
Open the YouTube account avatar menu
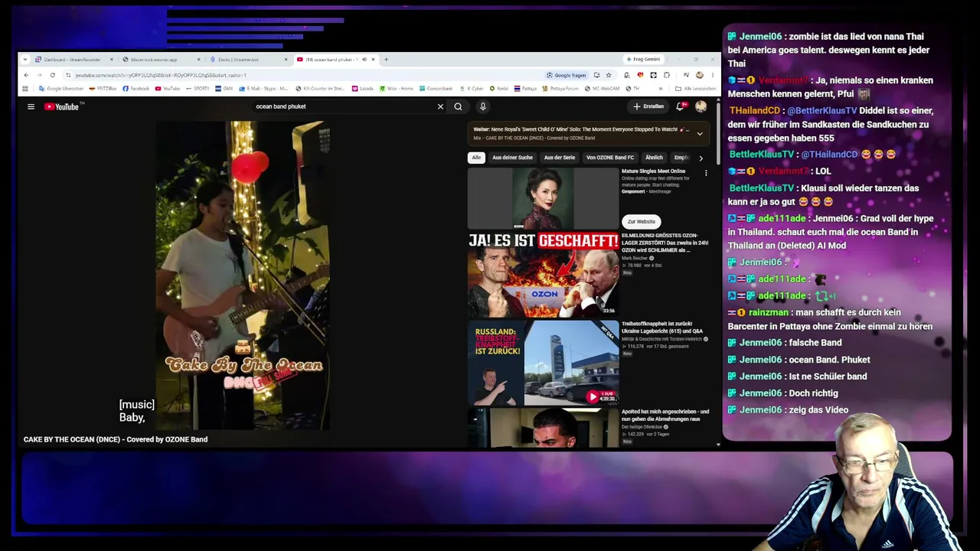(701, 106)
